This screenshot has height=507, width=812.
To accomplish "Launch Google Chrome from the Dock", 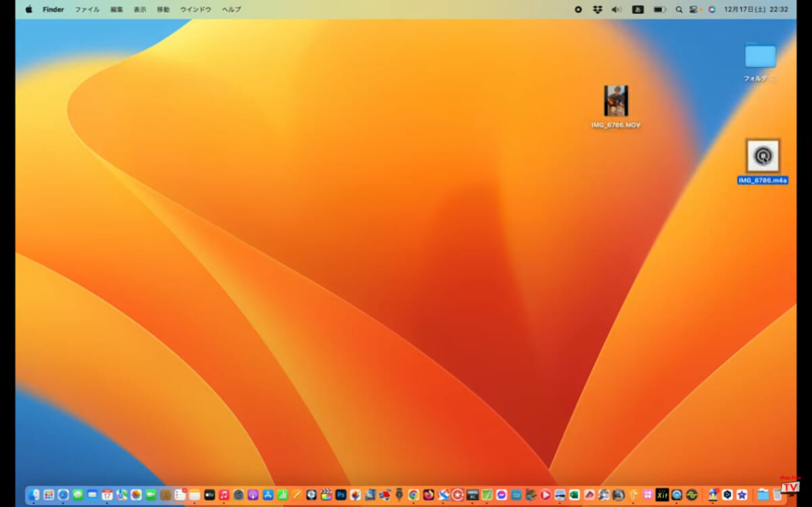I will [x=413, y=495].
